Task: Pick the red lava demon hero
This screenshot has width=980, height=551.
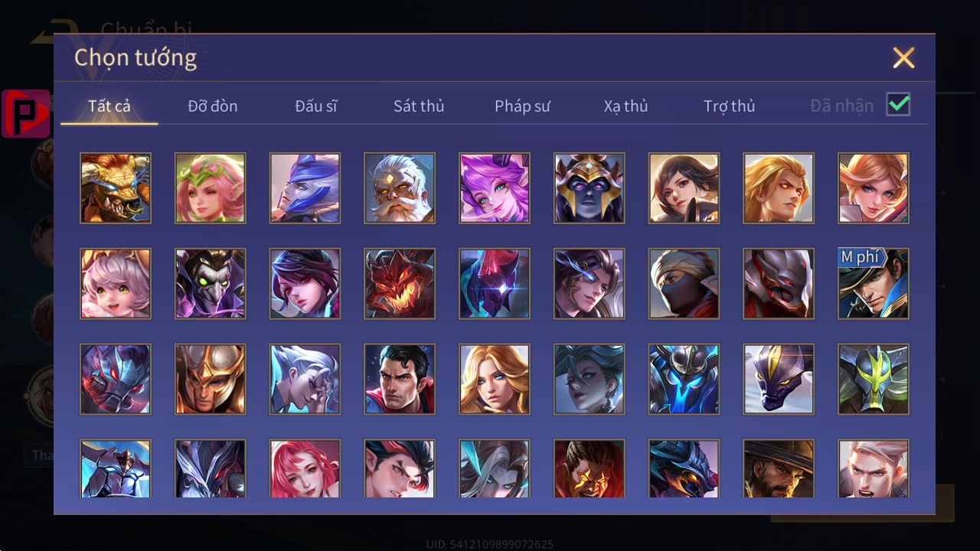Action: pos(400,284)
